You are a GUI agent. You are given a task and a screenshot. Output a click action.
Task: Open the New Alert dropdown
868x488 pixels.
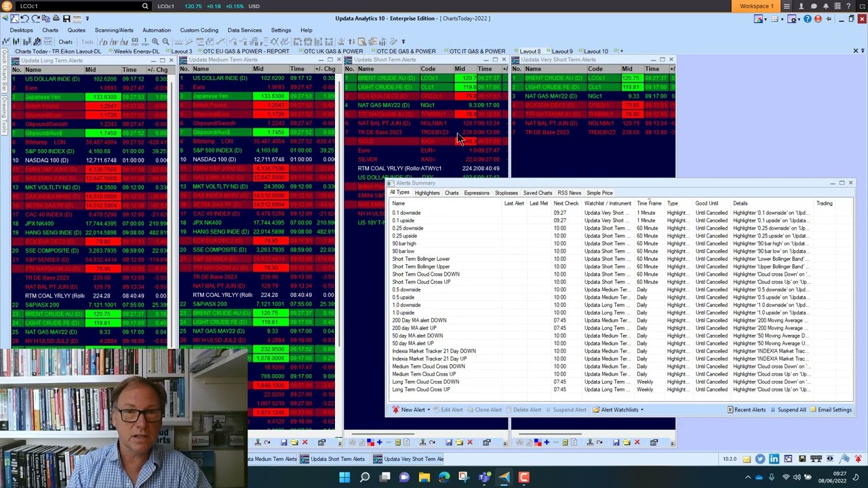click(412, 409)
